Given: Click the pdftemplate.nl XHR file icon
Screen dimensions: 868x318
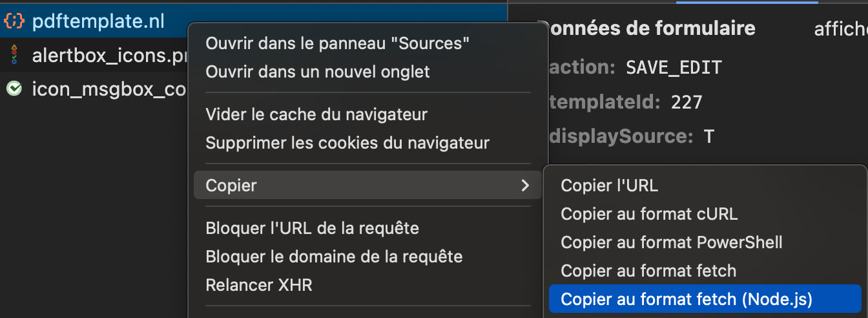Looking at the screenshot, I should (14, 21).
